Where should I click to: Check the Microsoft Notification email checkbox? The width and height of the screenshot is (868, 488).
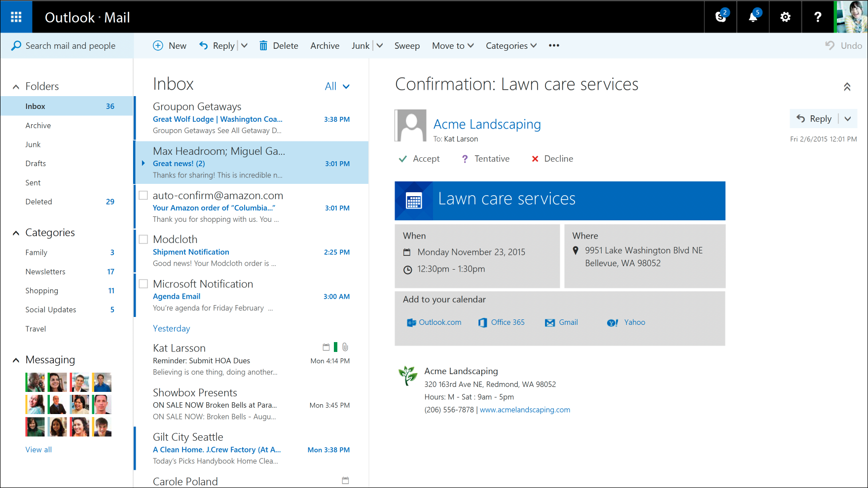click(144, 284)
